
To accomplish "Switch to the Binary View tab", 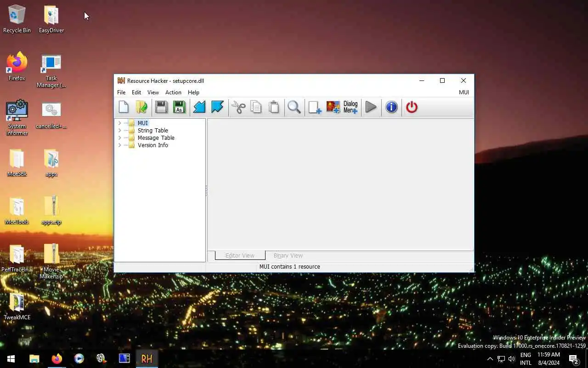I will pyautogui.click(x=288, y=256).
